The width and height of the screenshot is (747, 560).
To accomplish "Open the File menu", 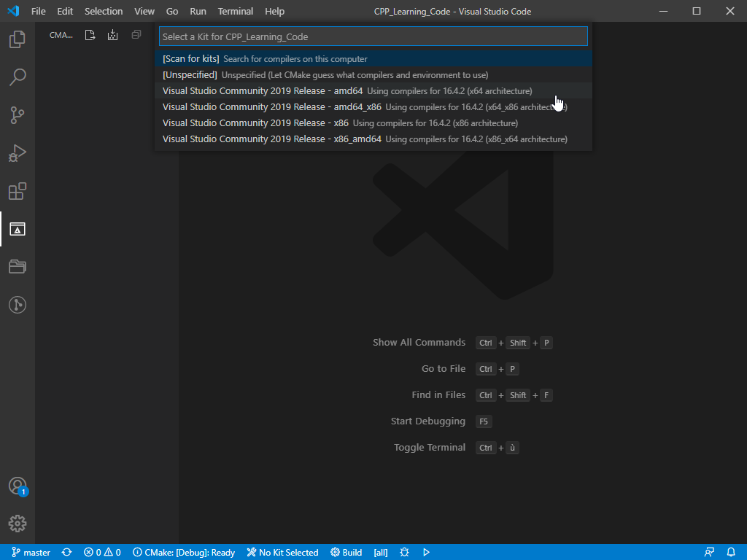I will pos(39,12).
